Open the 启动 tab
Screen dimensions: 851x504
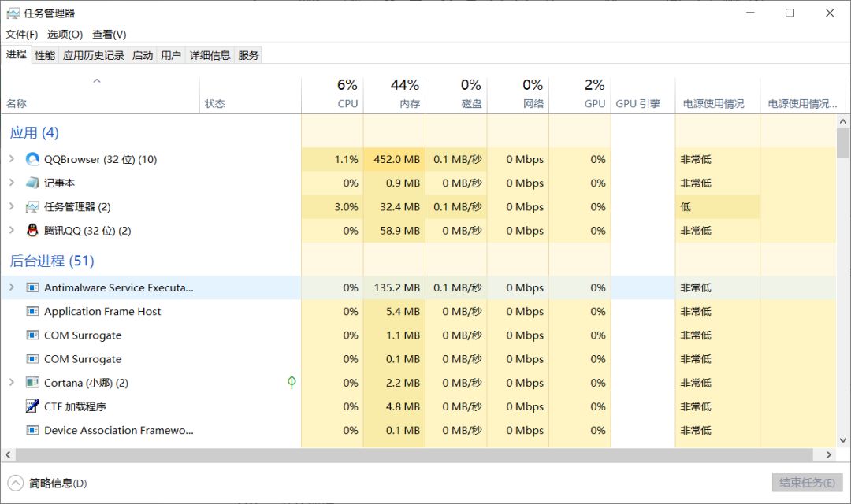pyautogui.click(x=143, y=55)
